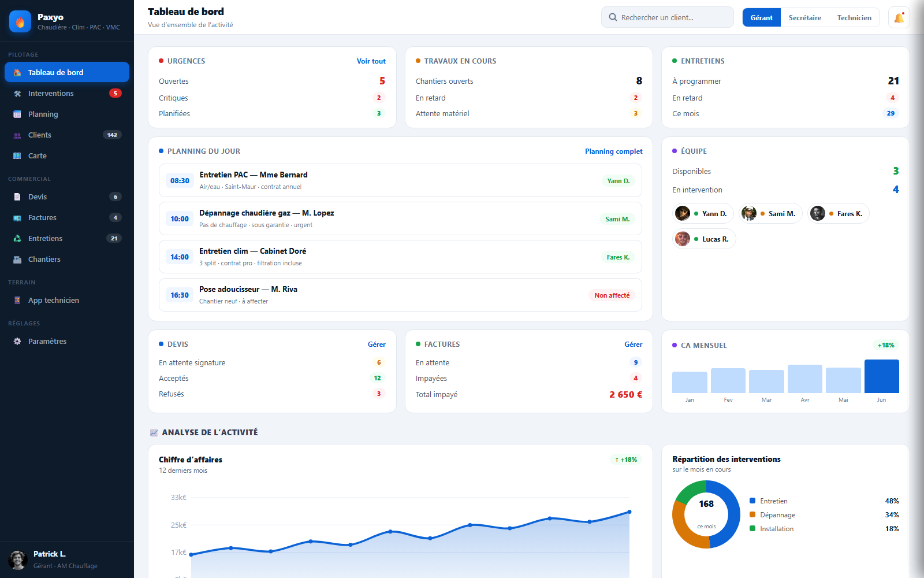Switch role view to Secrétaire

tap(804, 17)
